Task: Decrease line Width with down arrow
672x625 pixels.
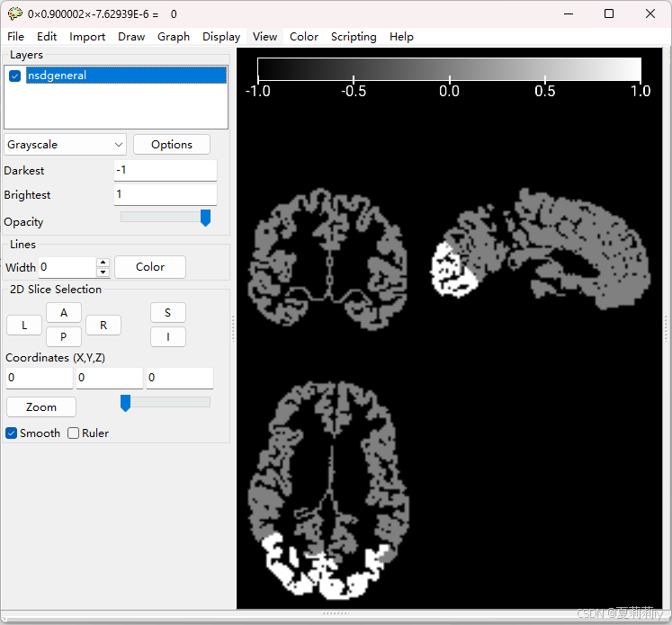Action: [x=103, y=272]
